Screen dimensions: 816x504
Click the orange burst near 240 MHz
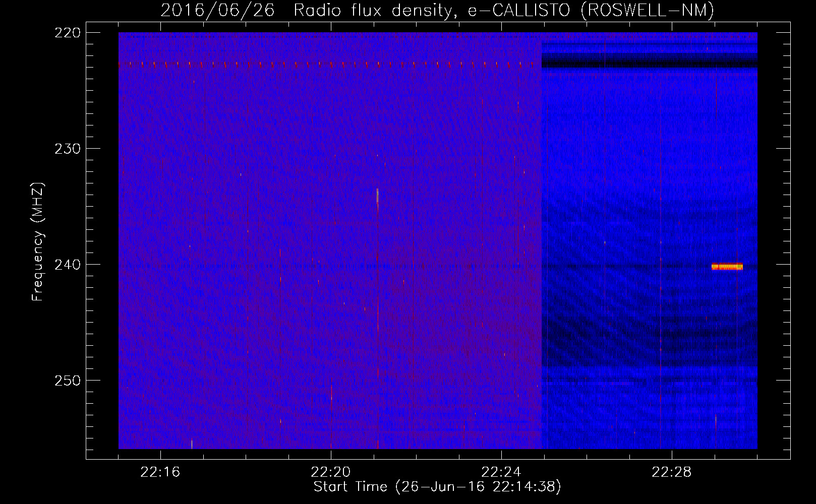pyautogui.click(x=727, y=267)
